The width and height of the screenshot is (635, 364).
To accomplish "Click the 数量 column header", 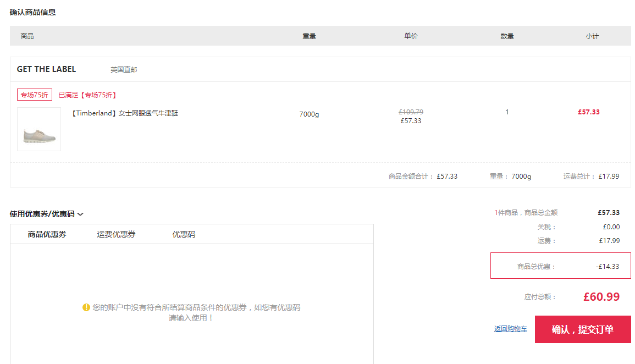I will 507,36.
